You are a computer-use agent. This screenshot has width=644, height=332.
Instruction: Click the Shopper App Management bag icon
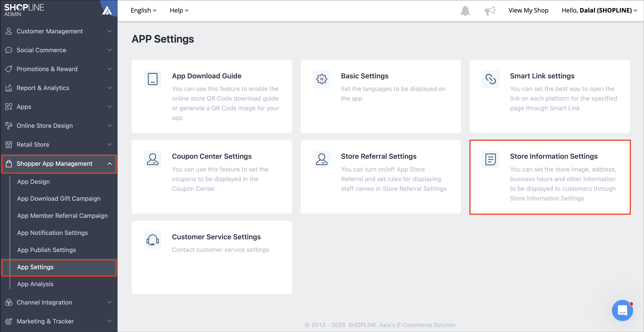coord(9,164)
